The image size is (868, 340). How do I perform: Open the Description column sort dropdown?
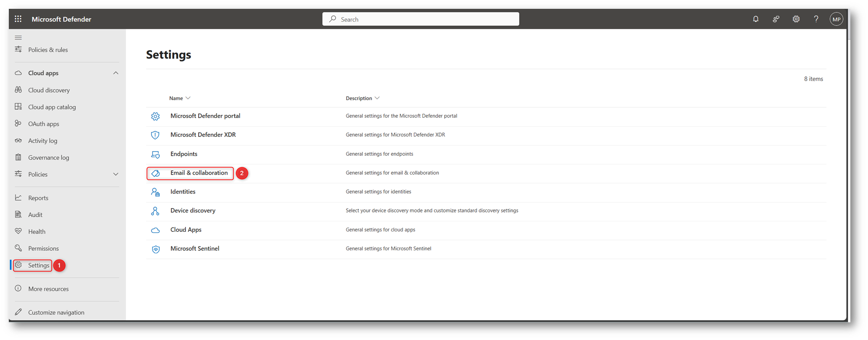coord(377,98)
